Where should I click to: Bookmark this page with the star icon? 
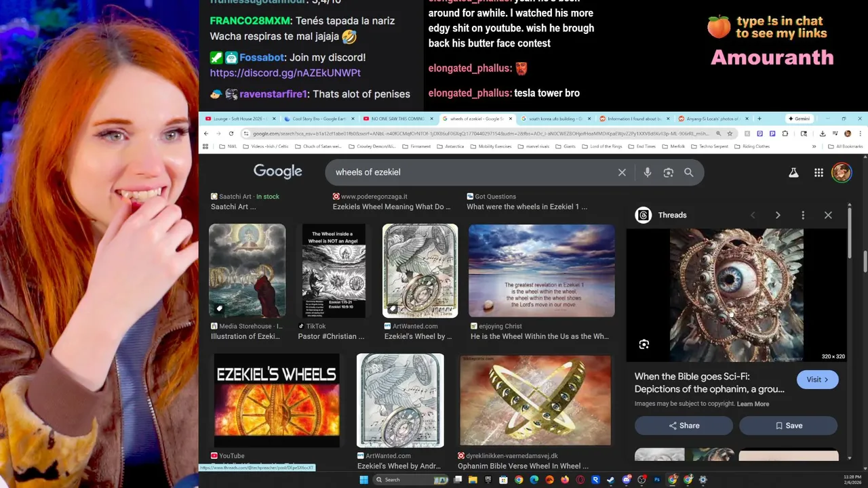[730, 134]
